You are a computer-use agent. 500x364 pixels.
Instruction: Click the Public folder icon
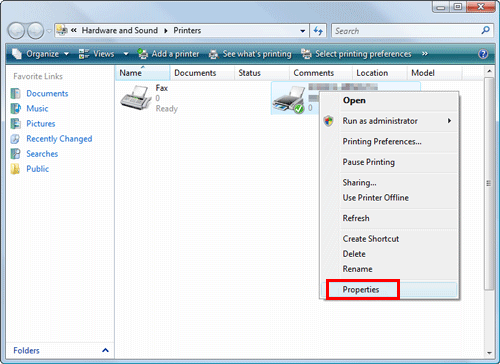click(x=15, y=169)
